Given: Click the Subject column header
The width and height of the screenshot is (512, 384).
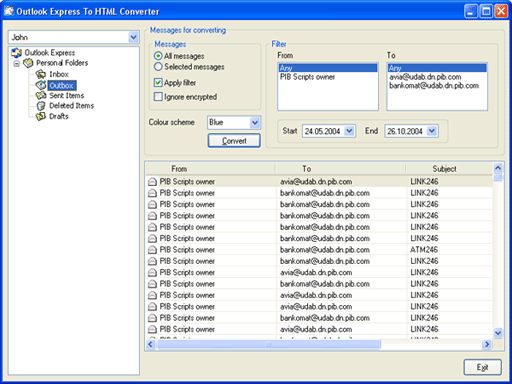Looking at the screenshot, I should click(444, 169).
